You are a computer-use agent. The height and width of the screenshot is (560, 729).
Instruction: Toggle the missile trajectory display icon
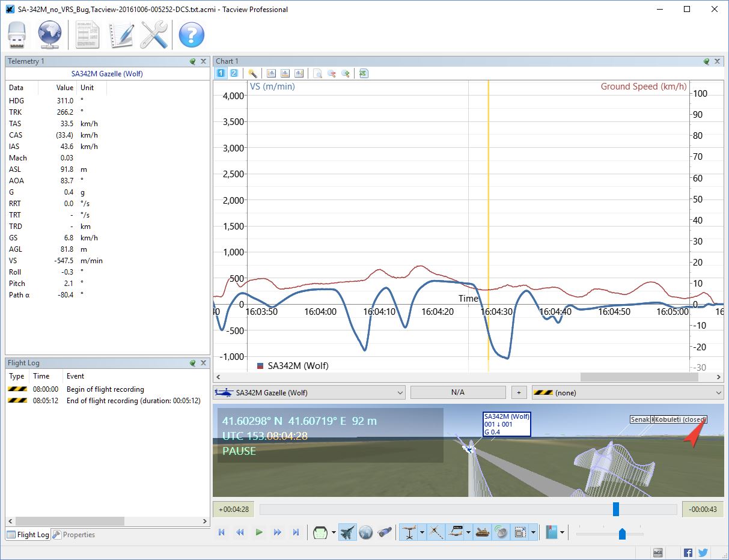(436, 532)
